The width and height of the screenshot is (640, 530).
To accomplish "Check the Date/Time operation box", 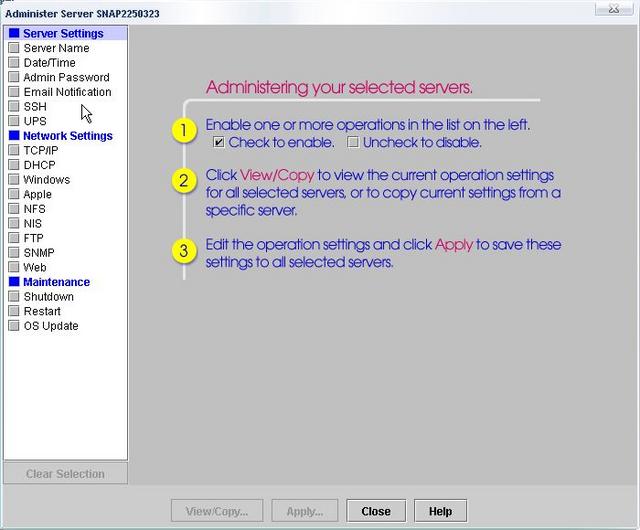I will 14,62.
